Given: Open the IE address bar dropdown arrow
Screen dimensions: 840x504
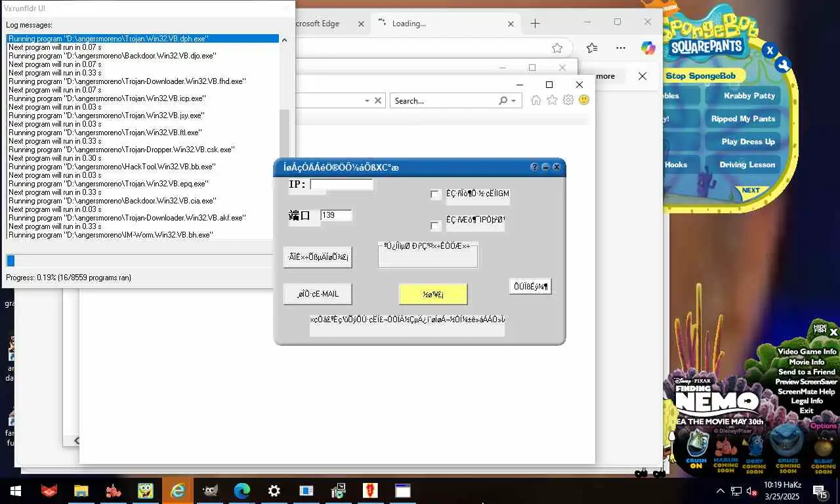Looking at the screenshot, I should click(367, 100).
